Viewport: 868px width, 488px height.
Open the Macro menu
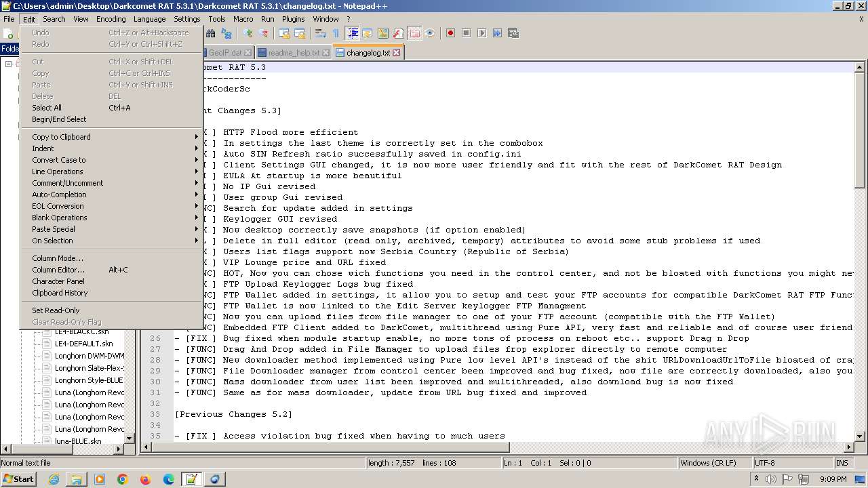pyautogui.click(x=243, y=19)
